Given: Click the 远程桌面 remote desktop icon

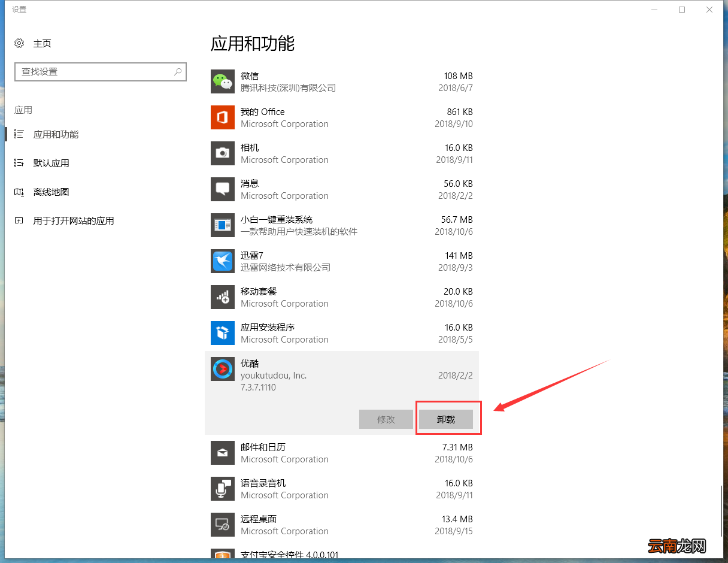Looking at the screenshot, I should (x=223, y=525).
